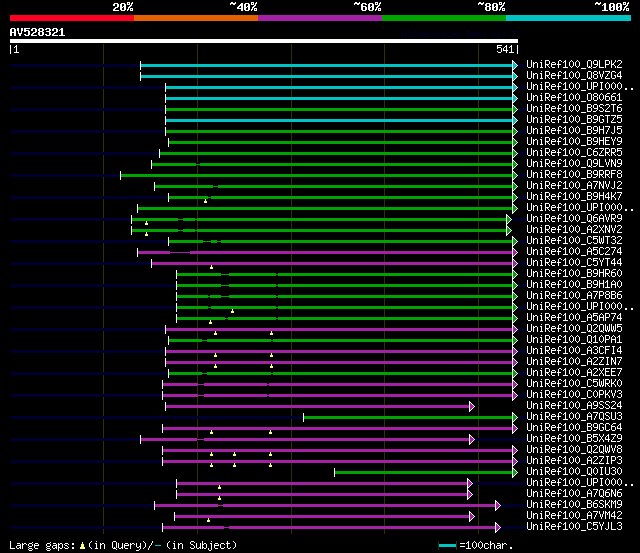This screenshot has height=553, width=640.
Task: Open the UniRef100_B9HEY9 hit label
Action: (574, 142)
